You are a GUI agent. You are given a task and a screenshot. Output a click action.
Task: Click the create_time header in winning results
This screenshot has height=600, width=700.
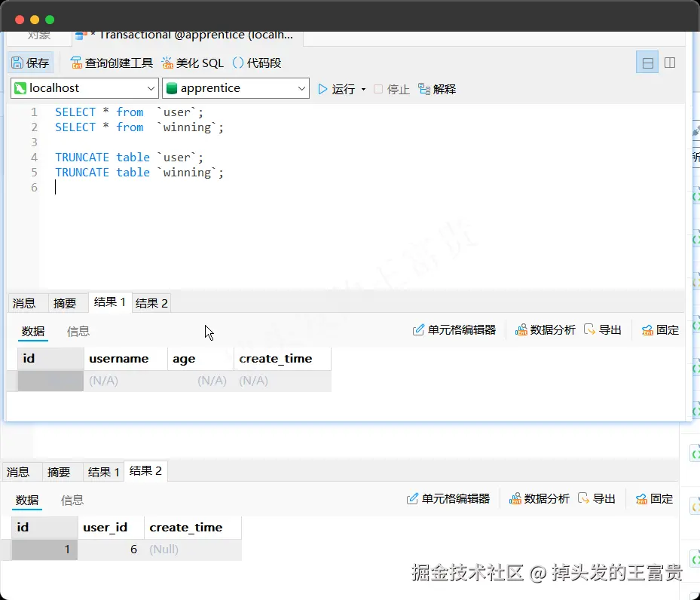(192, 527)
